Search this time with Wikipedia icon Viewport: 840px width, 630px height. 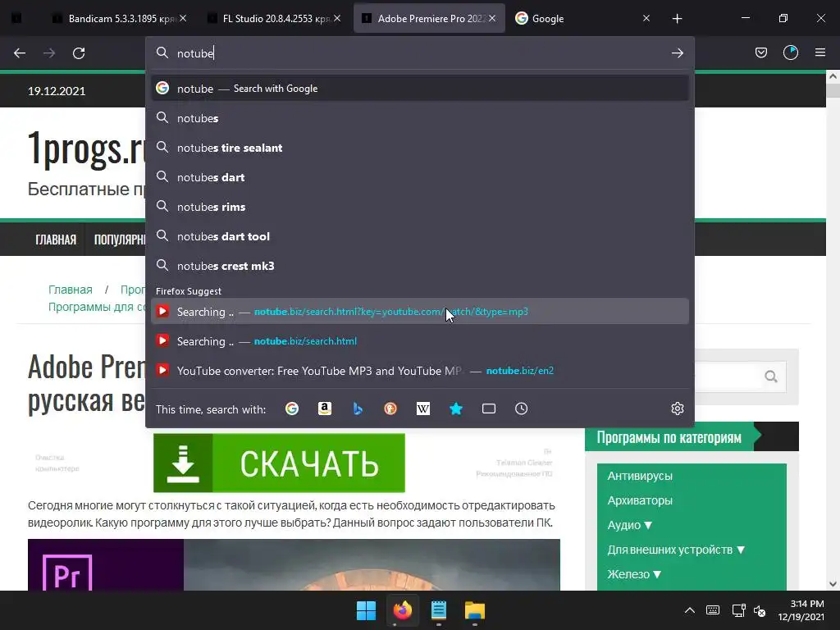pos(423,409)
